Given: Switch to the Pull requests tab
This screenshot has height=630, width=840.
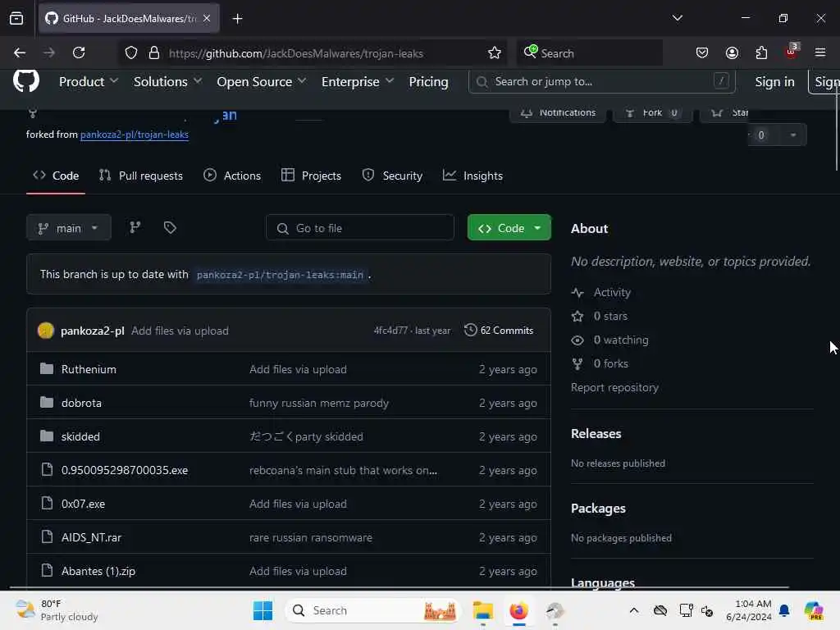Looking at the screenshot, I should (x=141, y=176).
